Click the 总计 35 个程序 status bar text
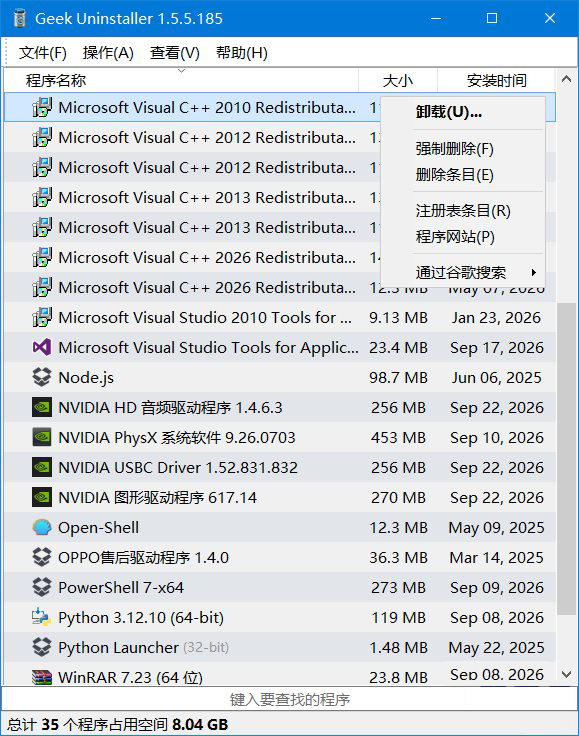This screenshot has width=579, height=736. coord(118,724)
